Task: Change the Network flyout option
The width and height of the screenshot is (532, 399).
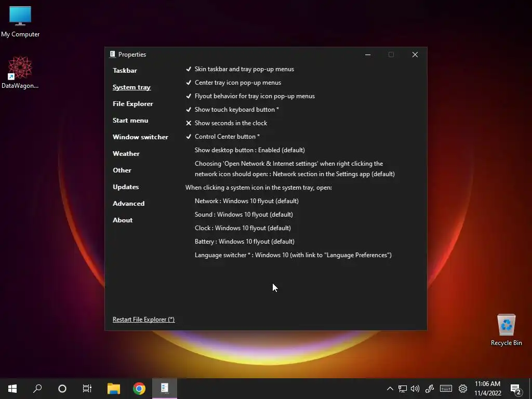Action: [247, 201]
